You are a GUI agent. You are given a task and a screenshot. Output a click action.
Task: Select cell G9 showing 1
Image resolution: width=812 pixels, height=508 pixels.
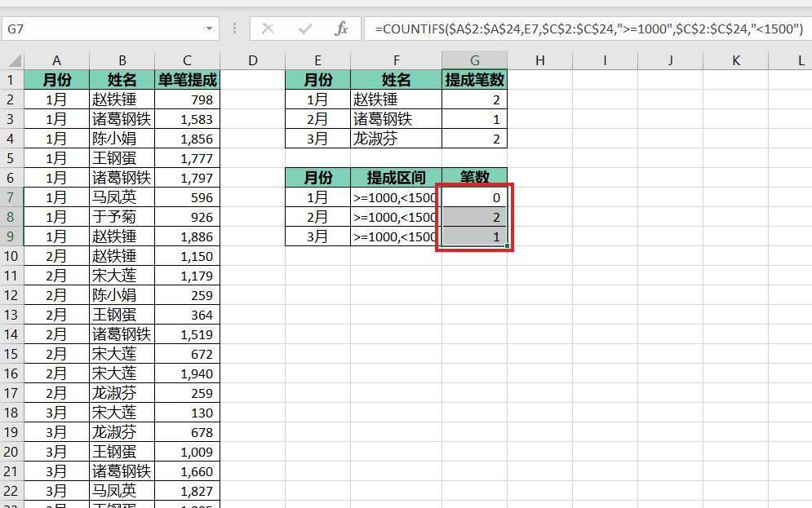click(475, 236)
